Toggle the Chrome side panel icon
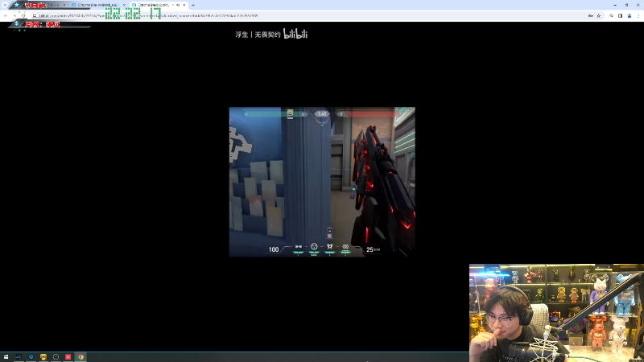Screen dimensions: 644x362 (x=620, y=15)
